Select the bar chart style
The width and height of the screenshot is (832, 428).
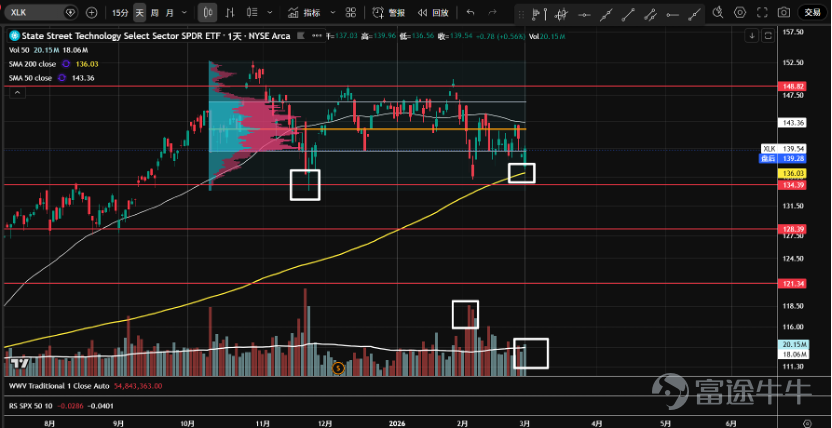(230, 12)
